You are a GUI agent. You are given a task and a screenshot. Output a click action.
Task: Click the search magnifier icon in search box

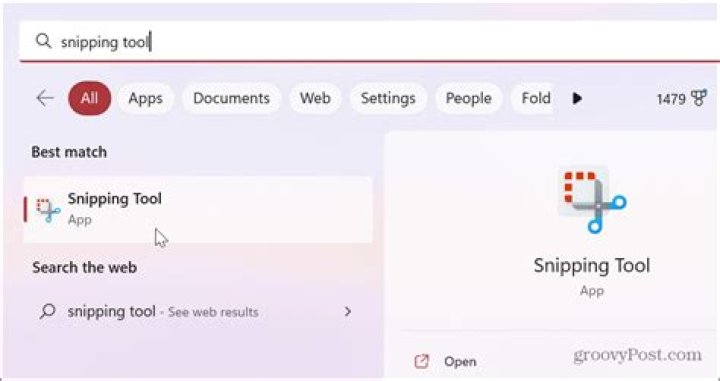tap(43, 41)
